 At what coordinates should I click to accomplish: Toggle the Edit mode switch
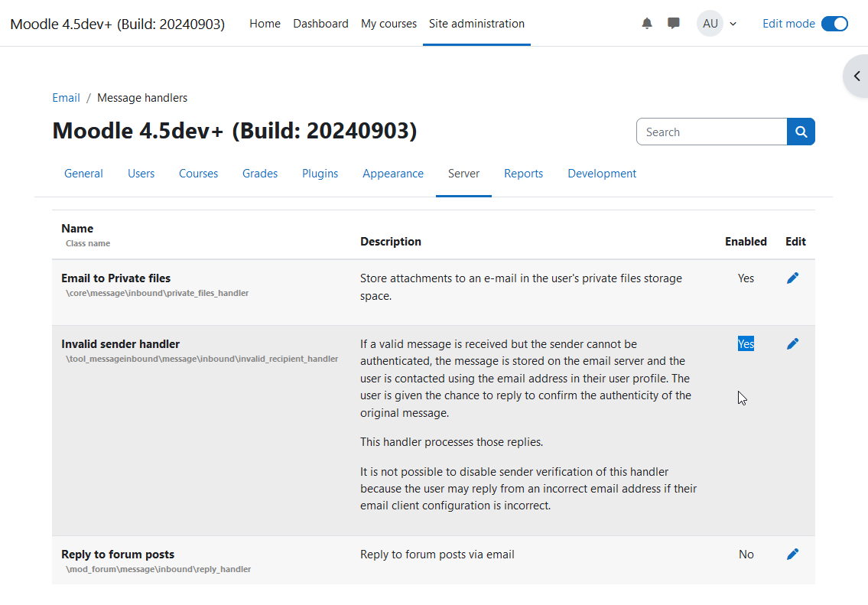coord(834,24)
